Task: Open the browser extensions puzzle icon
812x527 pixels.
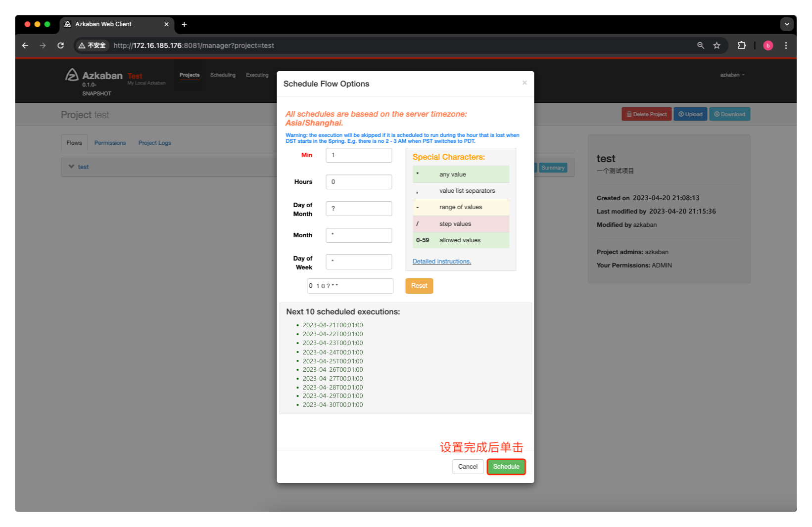Action: point(741,45)
